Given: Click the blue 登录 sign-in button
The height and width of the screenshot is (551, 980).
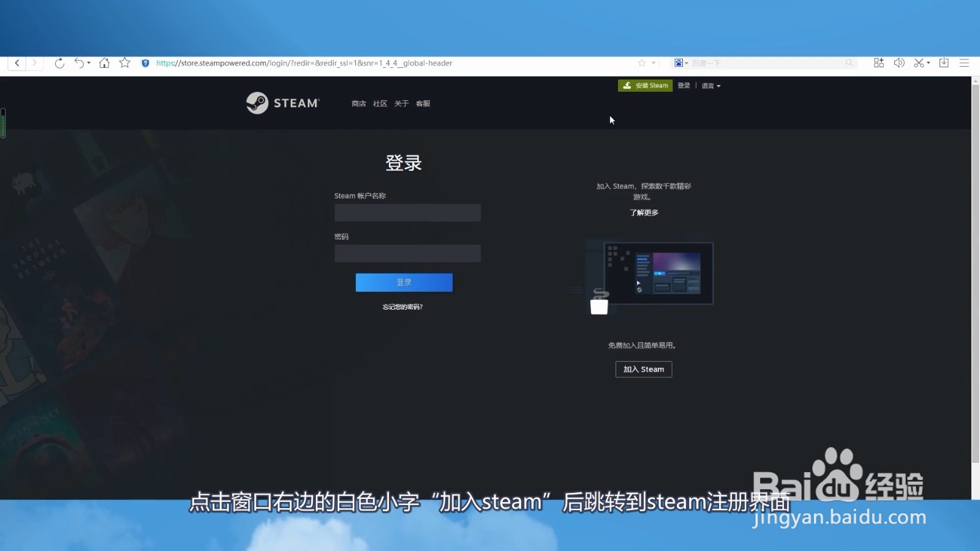Looking at the screenshot, I should click(404, 282).
